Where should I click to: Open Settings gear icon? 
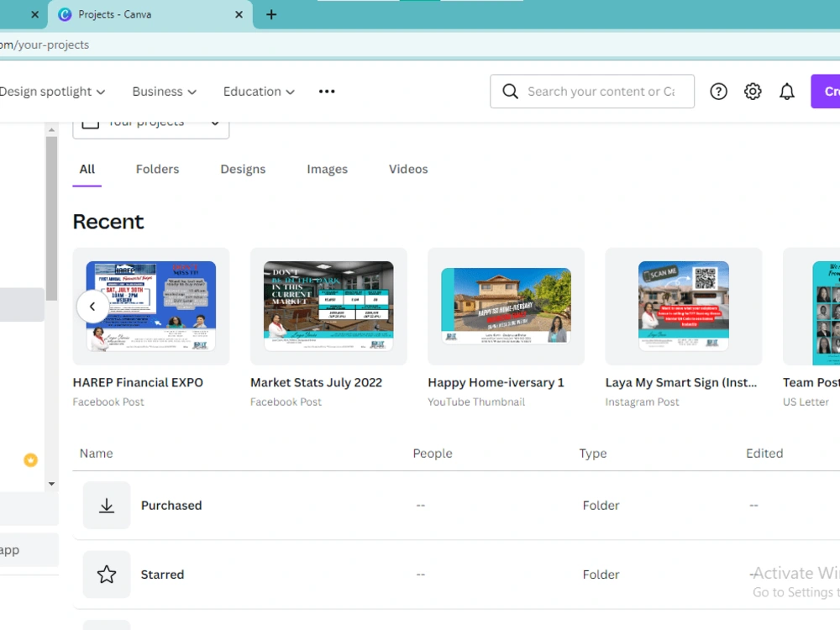pyautogui.click(x=753, y=92)
